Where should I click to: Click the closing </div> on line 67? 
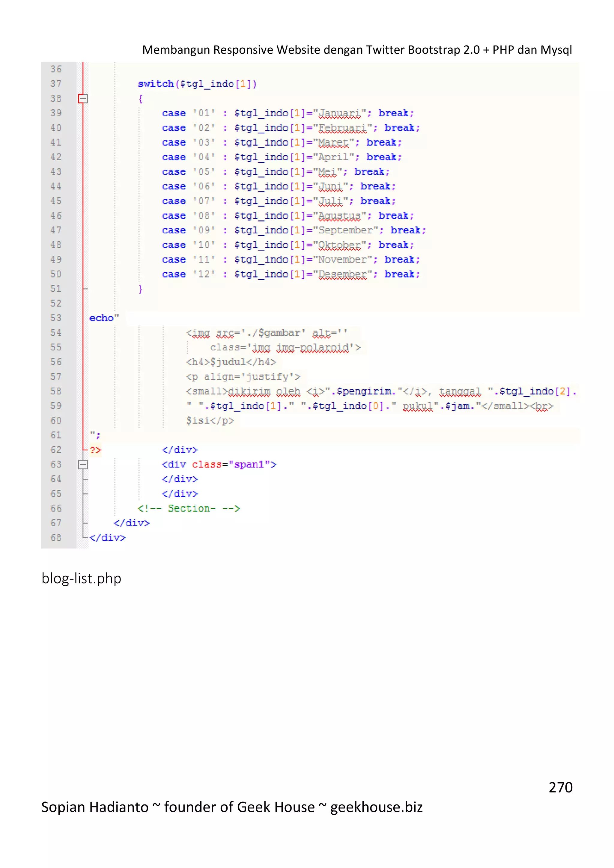click(132, 523)
